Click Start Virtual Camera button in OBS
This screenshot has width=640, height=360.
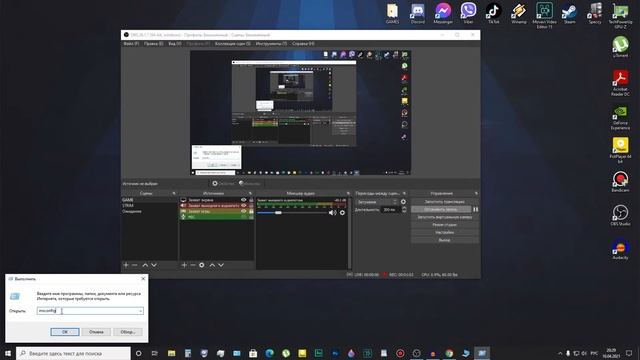click(x=444, y=217)
